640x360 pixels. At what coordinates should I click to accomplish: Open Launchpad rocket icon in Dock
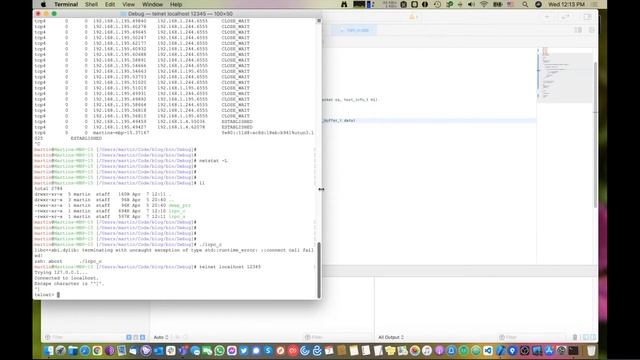[60, 351]
